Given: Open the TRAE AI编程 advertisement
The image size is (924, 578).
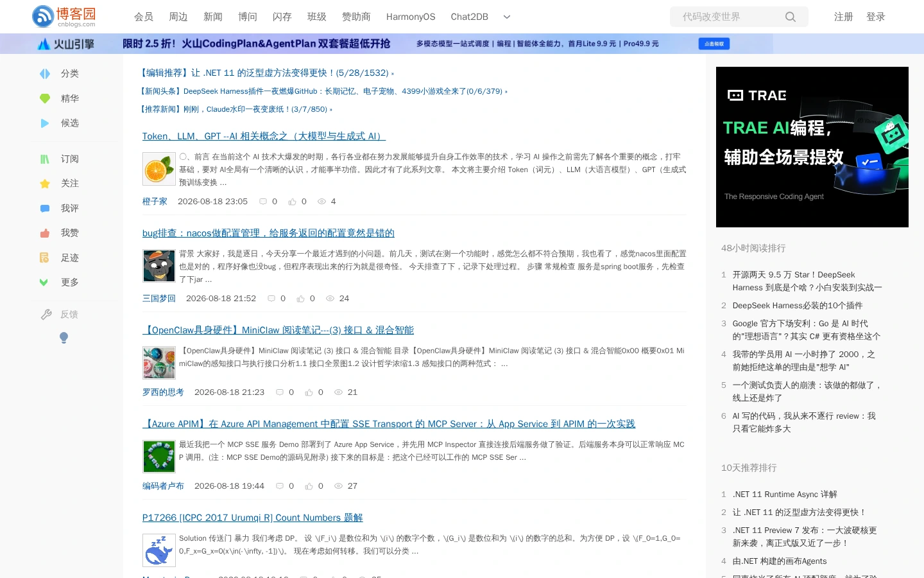Looking at the screenshot, I should pyautogui.click(x=812, y=147).
